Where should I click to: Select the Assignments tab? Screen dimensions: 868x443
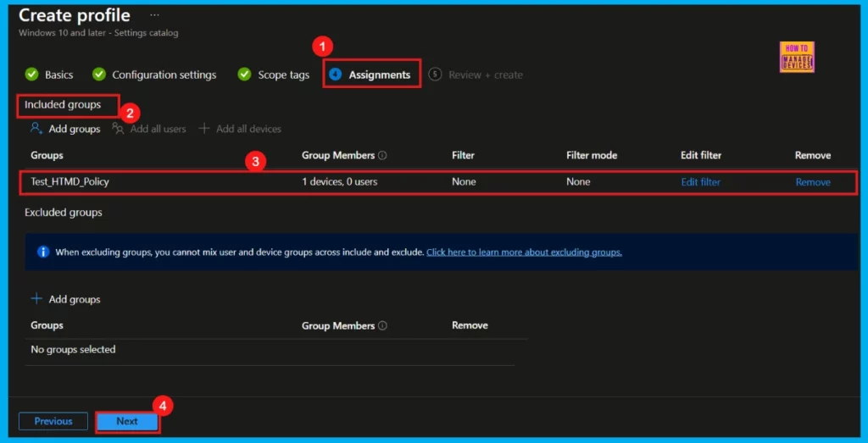click(380, 75)
